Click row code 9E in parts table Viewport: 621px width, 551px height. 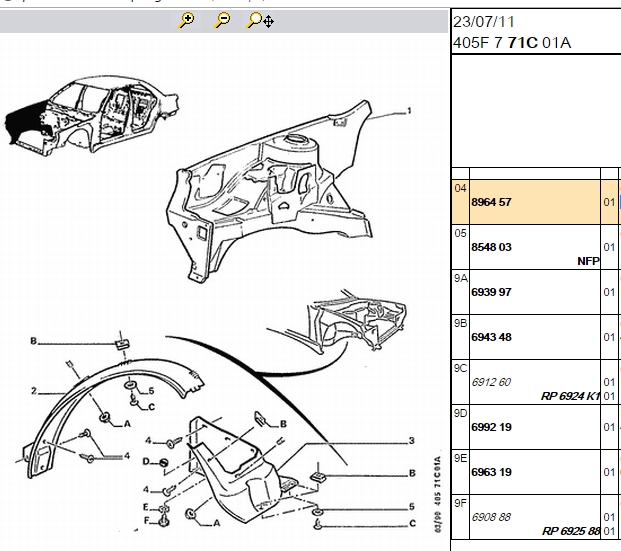[x=461, y=458]
